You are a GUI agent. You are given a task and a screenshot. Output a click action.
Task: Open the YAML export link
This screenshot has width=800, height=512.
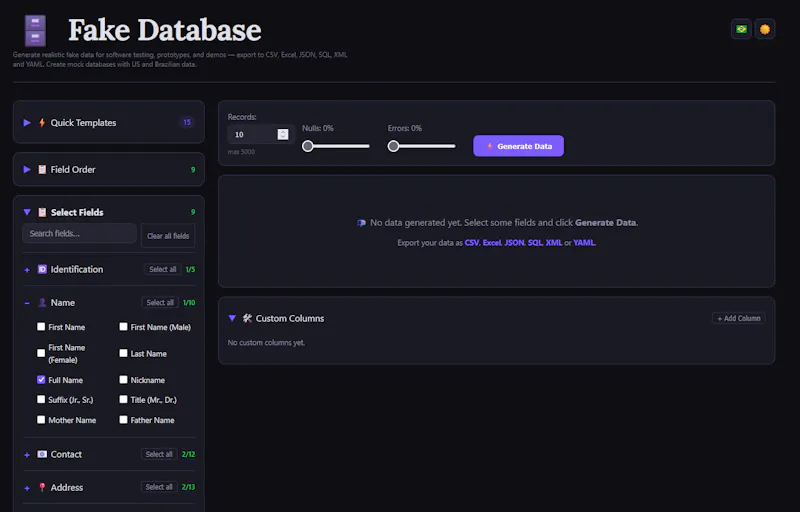point(584,243)
